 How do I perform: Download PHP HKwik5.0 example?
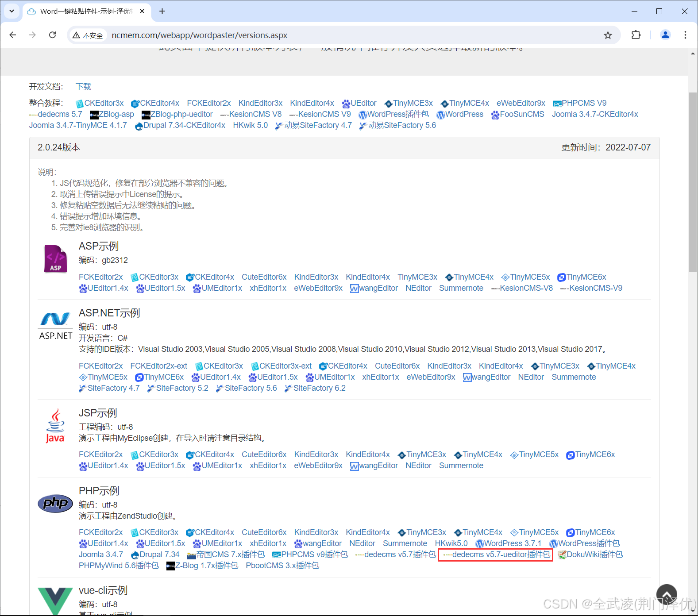pos(451,543)
